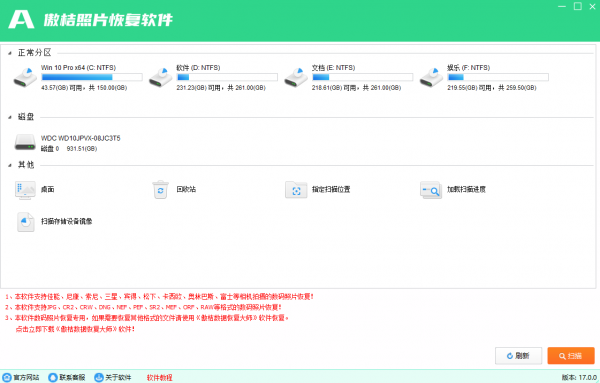Click the 刷新 refresh button
Viewport: 600px width, 383px height.
coord(518,356)
